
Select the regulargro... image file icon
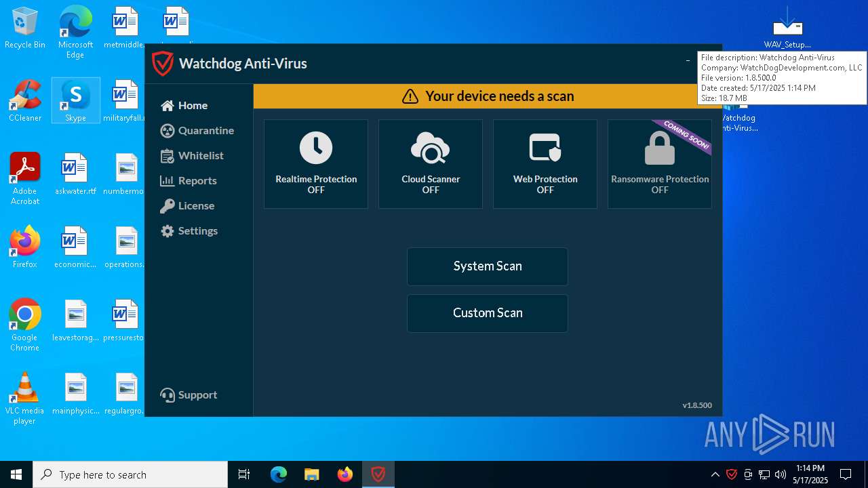pos(125,394)
